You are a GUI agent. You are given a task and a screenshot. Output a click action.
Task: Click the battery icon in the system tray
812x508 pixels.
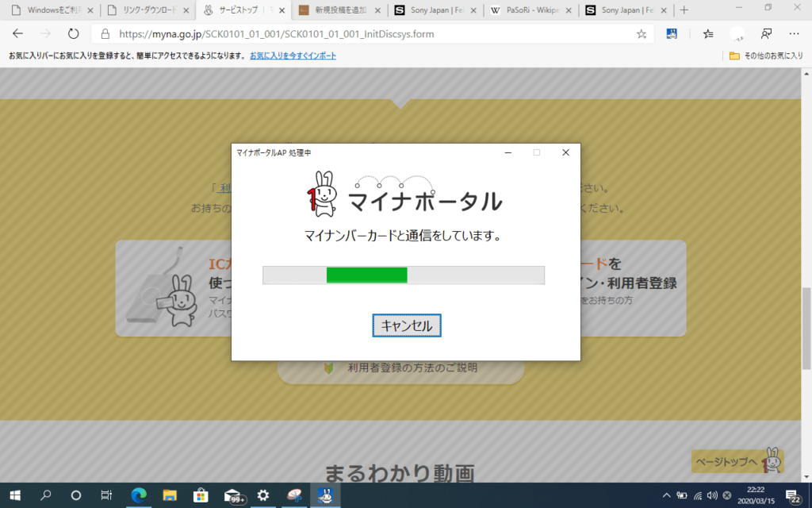(x=682, y=495)
